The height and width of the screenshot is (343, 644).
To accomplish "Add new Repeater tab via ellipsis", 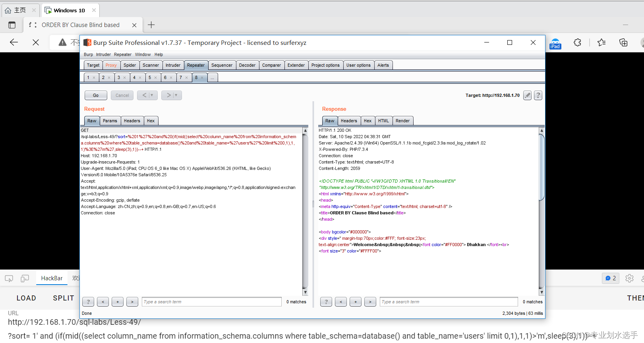I will click(x=213, y=78).
